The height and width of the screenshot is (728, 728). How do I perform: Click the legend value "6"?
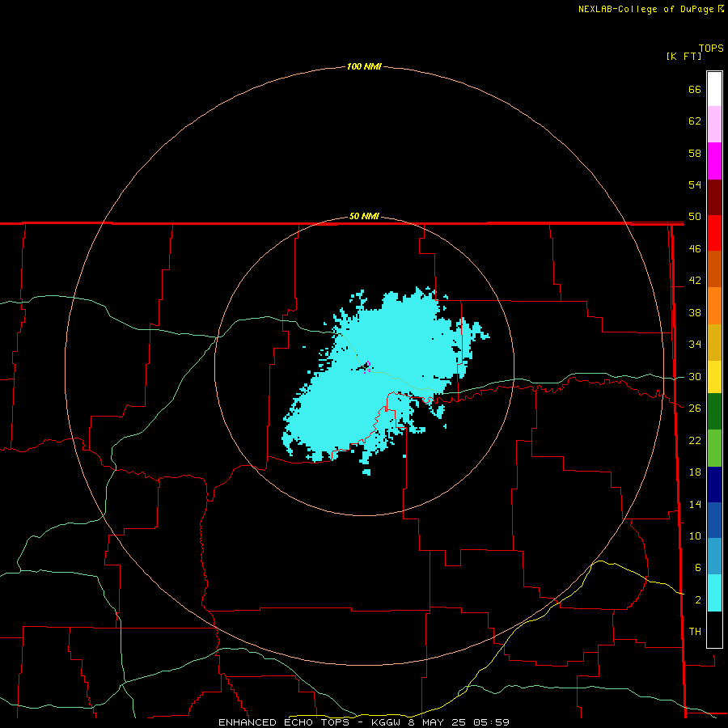pyautogui.click(x=697, y=568)
